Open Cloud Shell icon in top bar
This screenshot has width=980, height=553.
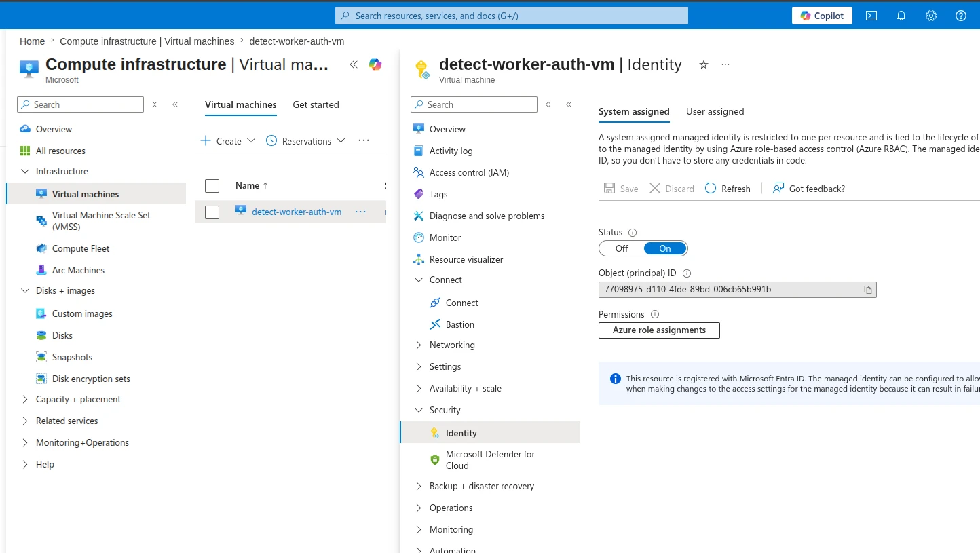[871, 16]
